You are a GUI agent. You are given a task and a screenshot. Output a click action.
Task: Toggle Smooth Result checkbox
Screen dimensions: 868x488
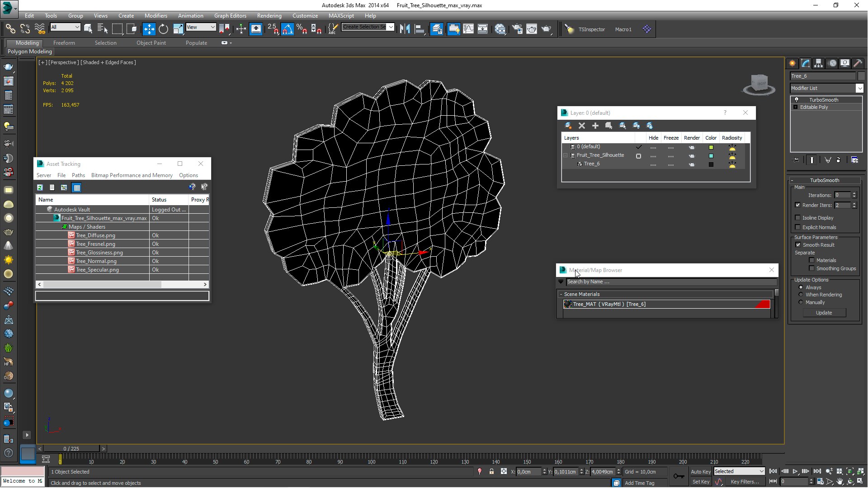[x=798, y=245]
